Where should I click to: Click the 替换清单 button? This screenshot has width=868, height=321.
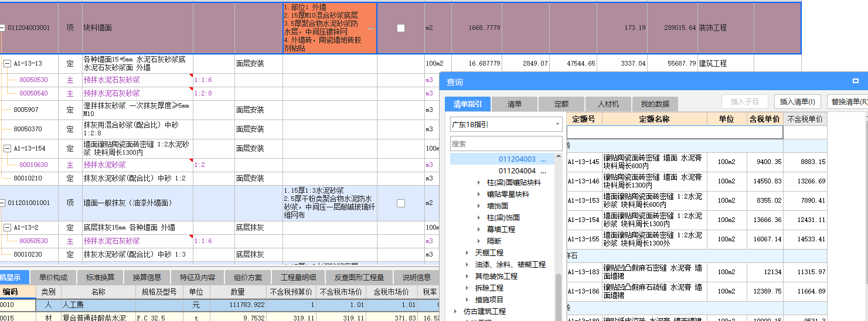tap(847, 102)
